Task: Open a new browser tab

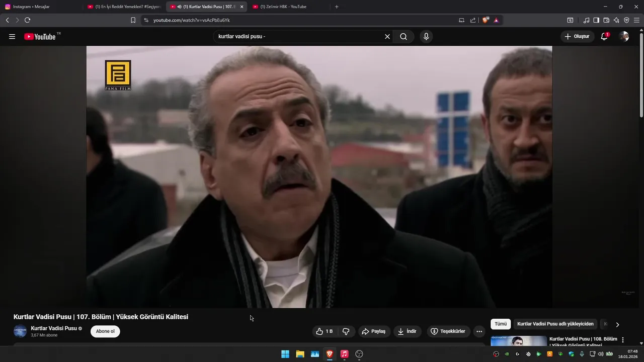Action: tap(337, 7)
